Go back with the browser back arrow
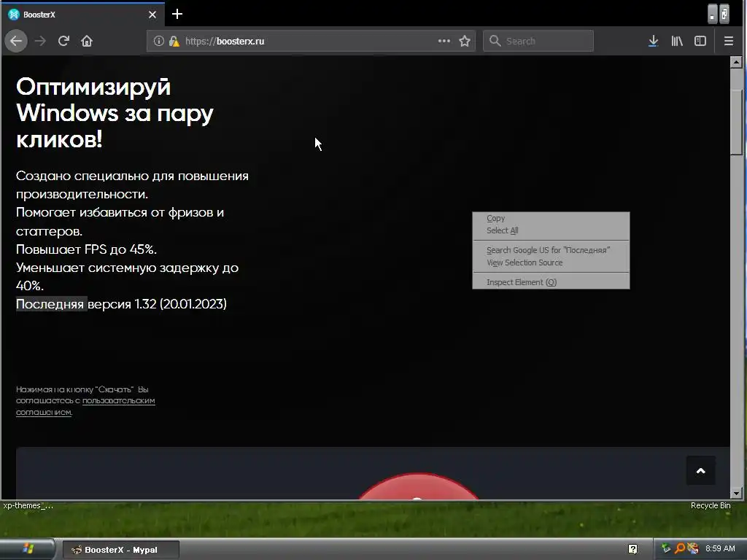Screen dimensions: 747x560 pos(16,41)
